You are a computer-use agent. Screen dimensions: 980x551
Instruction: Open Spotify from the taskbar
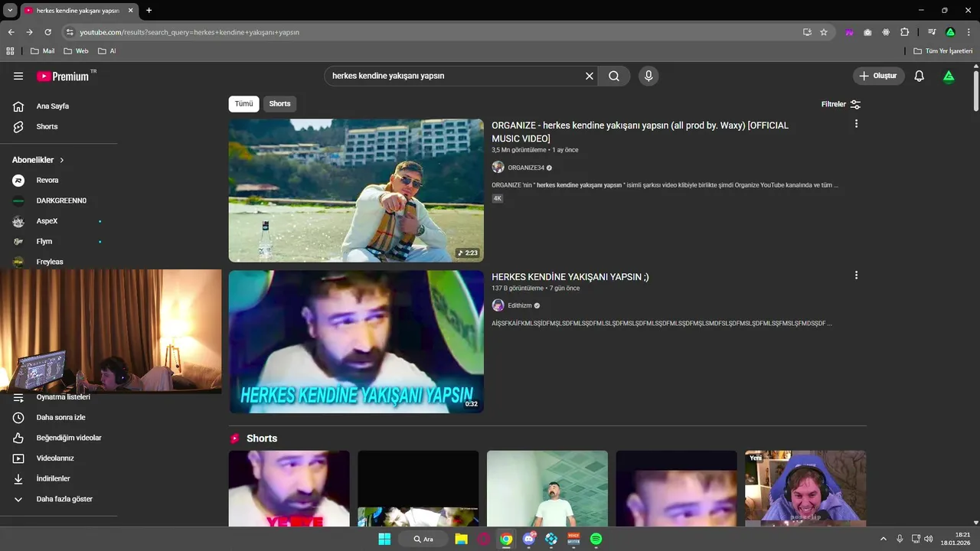[596, 539]
